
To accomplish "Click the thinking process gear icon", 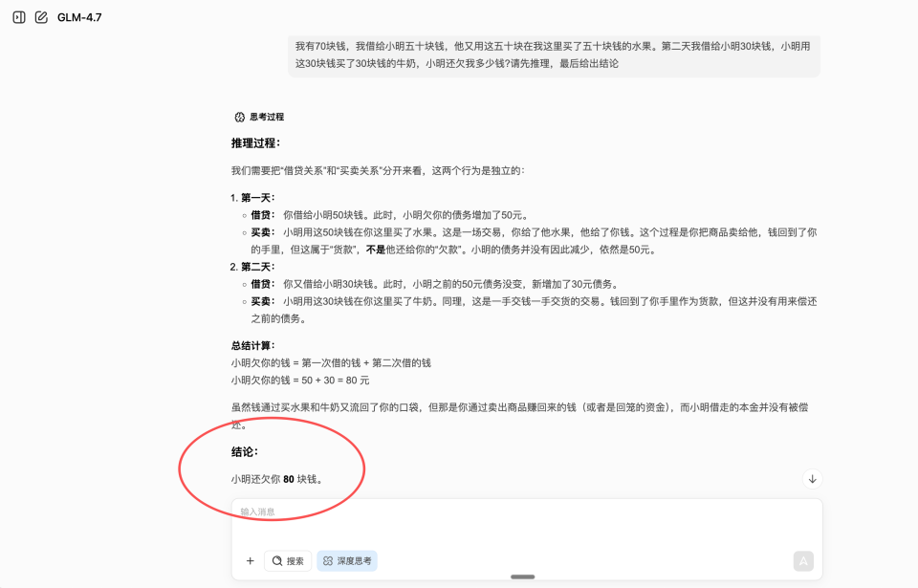I will (x=237, y=117).
